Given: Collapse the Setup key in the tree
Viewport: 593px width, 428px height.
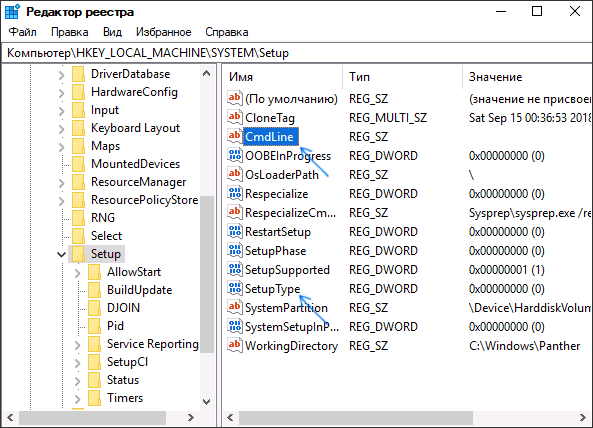Looking at the screenshot, I should point(61,254).
